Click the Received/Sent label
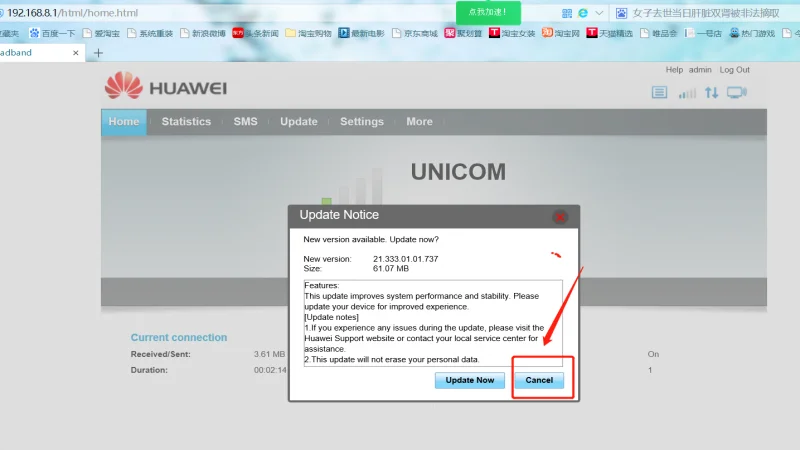The image size is (800, 450). pos(160,354)
